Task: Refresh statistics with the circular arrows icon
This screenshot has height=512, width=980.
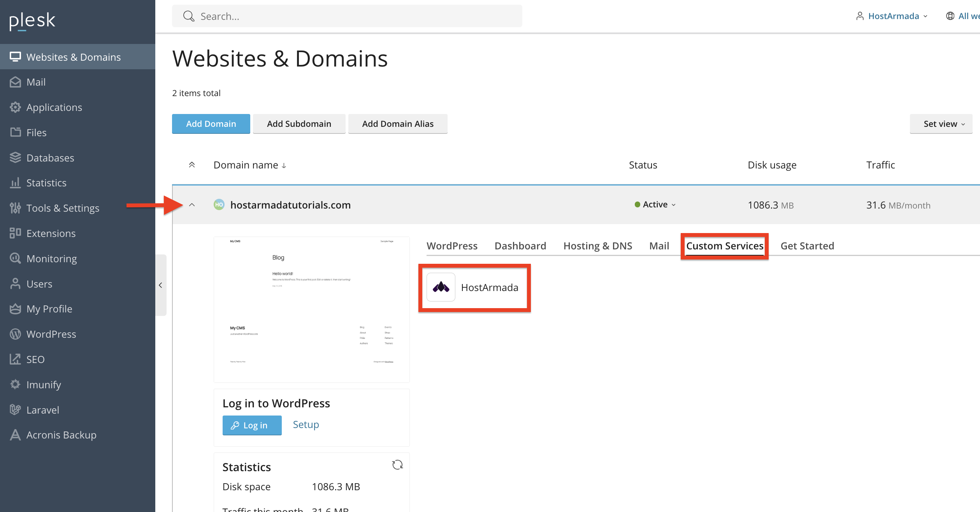Action: pyautogui.click(x=397, y=465)
